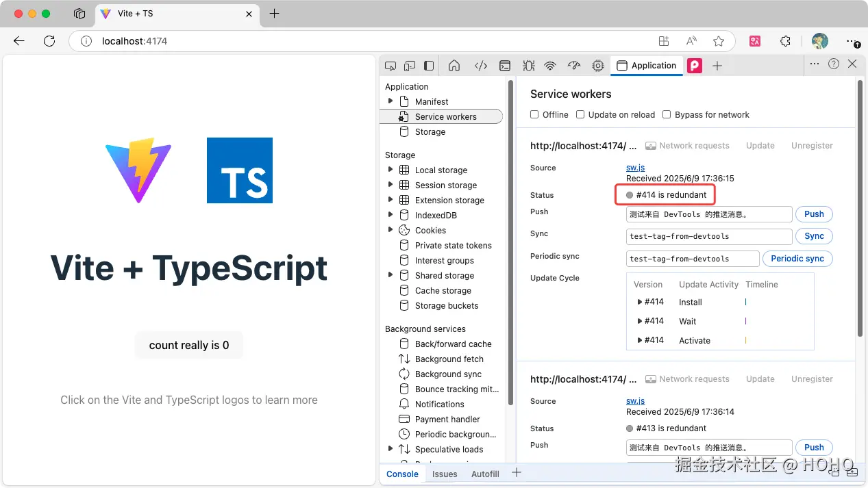Refresh the localhost page
This screenshot has height=488, width=868.
49,41
